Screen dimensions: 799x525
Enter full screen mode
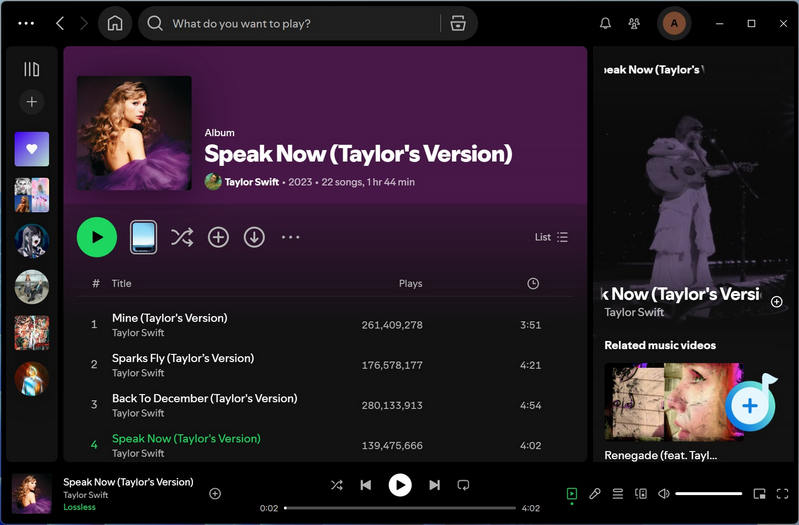(x=782, y=493)
